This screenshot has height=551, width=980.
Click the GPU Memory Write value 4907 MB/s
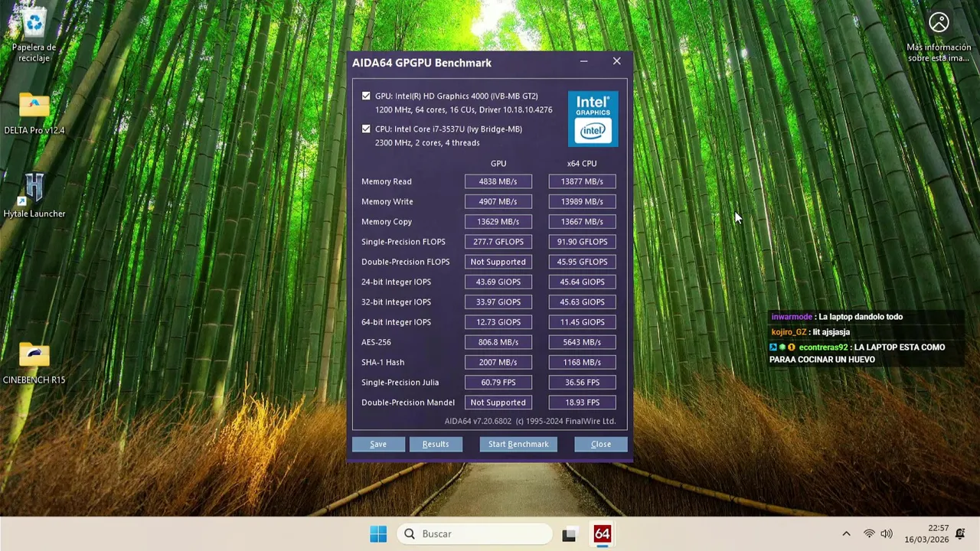point(498,201)
